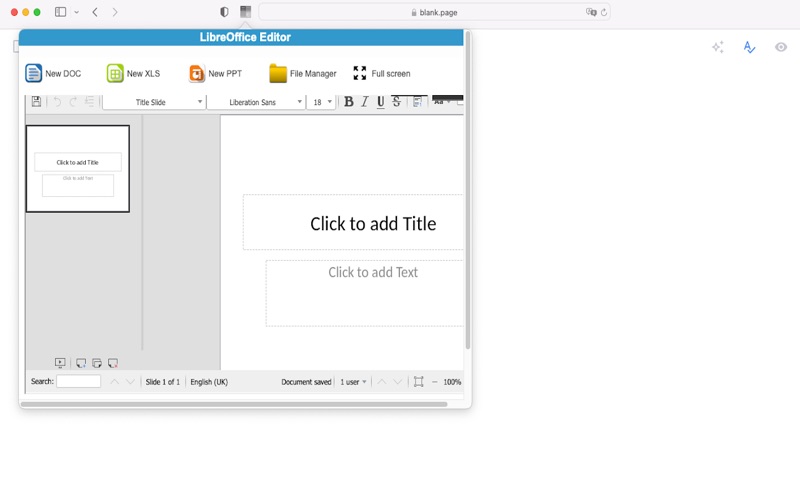800x500 pixels.
Task: Open the Title Slide layout dropdown
Action: 154,102
